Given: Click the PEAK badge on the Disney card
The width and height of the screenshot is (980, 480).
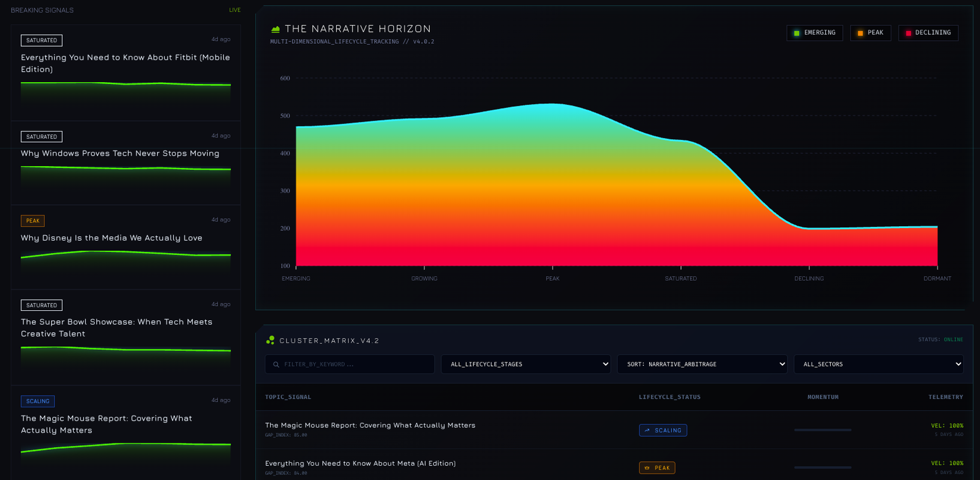Looking at the screenshot, I should tap(33, 221).
